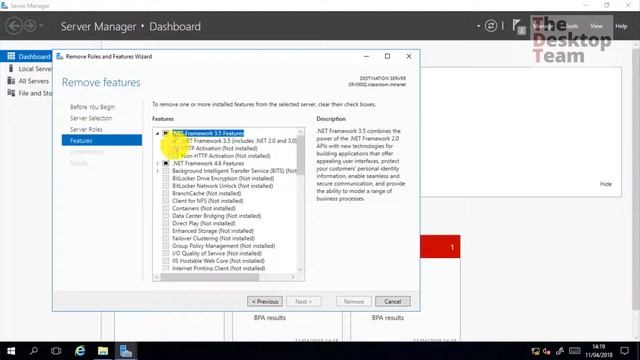Screen dimensions: 640x360
Task: Click the volume tray icon
Action: point(547,351)
